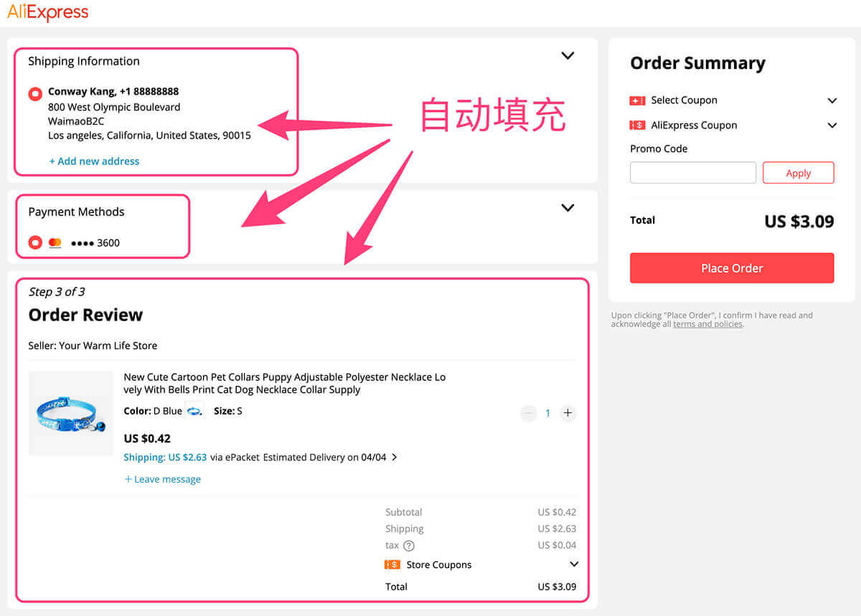Expand the AliExpress Coupon dropdown
Viewport: 861px width, 616px height.
pos(832,125)
